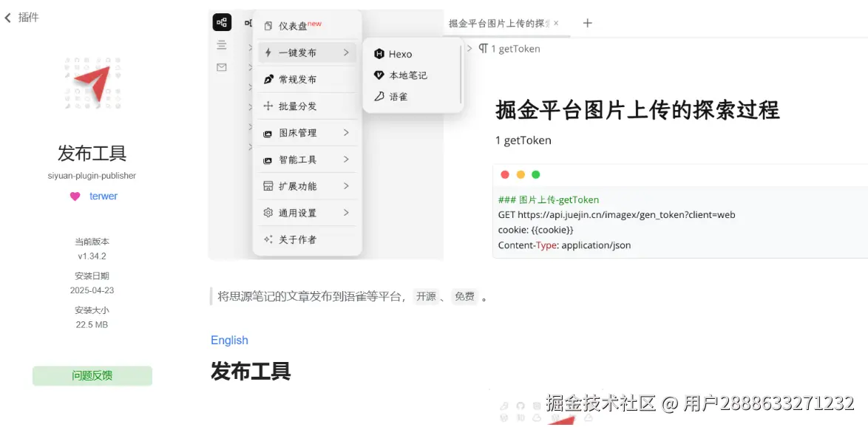This screenshot has width=868, height=427.
Task: Open 一键发布 submenu
Action: pos(307,52)
